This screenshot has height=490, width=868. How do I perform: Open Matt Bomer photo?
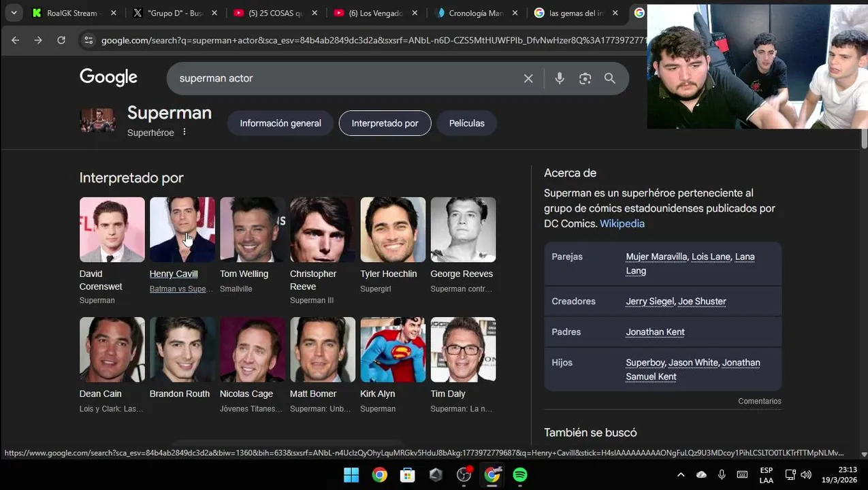coord(323,349)
